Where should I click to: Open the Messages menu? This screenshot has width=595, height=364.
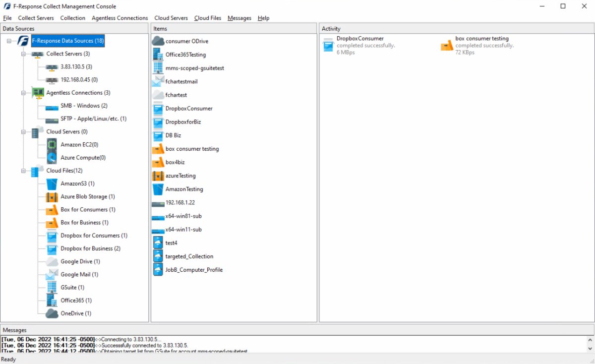239,18
